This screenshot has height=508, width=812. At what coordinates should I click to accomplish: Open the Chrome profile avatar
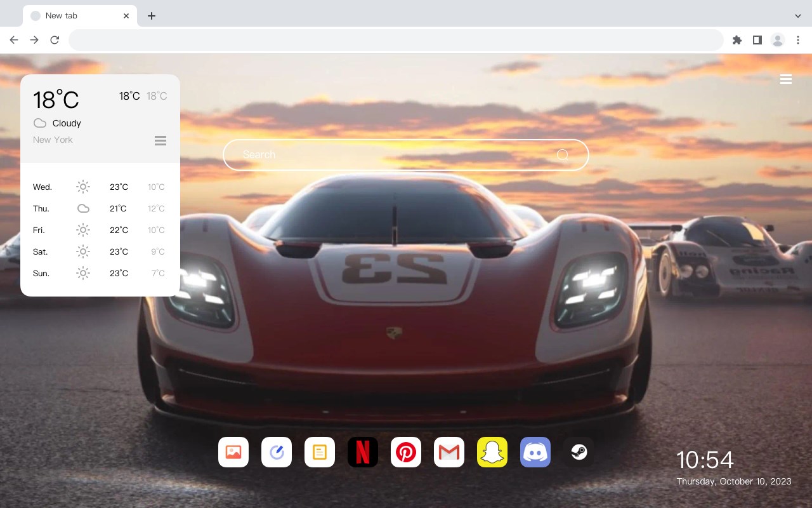(x=778, y=40)
